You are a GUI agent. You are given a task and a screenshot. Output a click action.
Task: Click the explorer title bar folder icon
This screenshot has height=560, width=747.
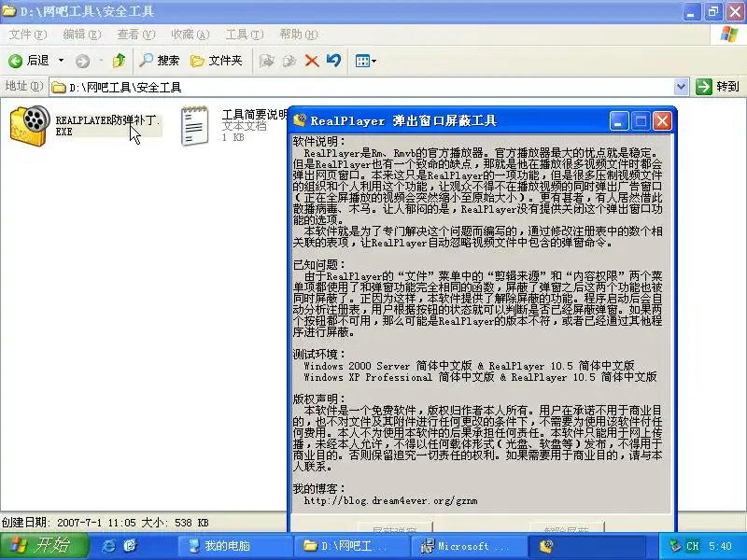coord(9,10)
